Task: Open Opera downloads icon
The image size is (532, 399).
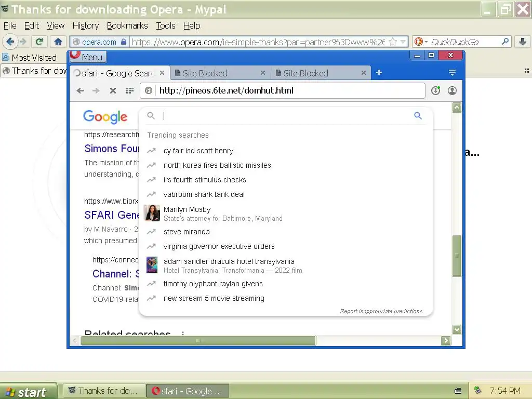Action: tap(436, 90)
